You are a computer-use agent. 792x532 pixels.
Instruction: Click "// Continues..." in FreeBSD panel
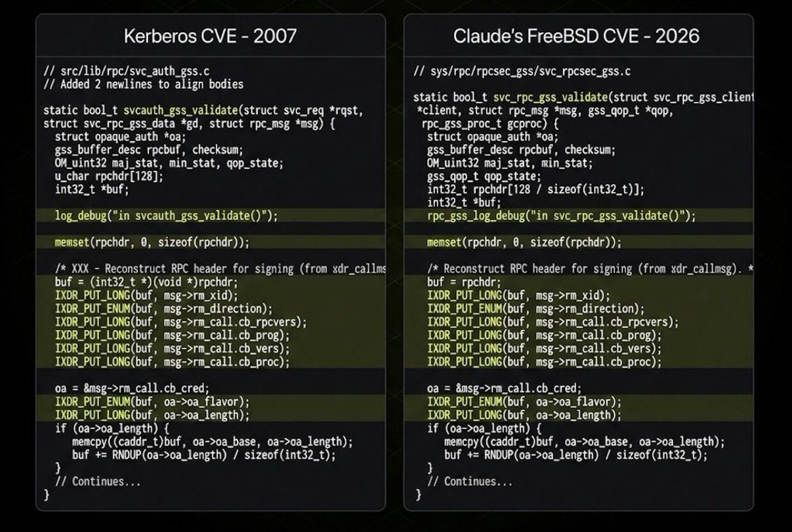click(470, 481)
